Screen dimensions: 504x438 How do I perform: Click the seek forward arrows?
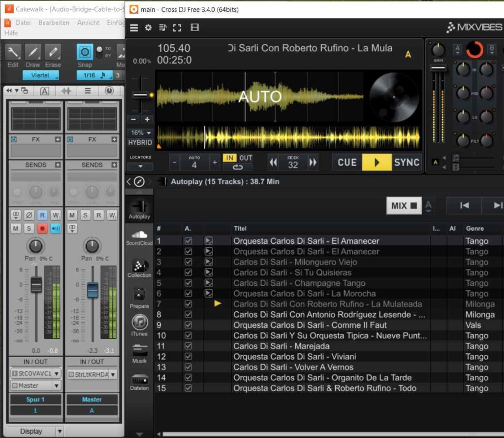click(x=313, y=163)
